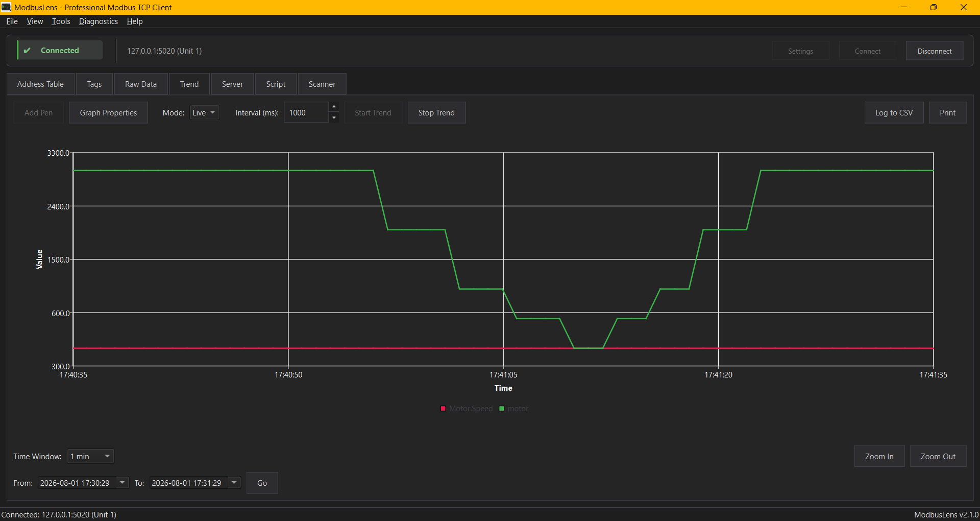Select the Trend tab
Image resolution: width=980 pixels, height=521 pixels.
coord(189,84)
